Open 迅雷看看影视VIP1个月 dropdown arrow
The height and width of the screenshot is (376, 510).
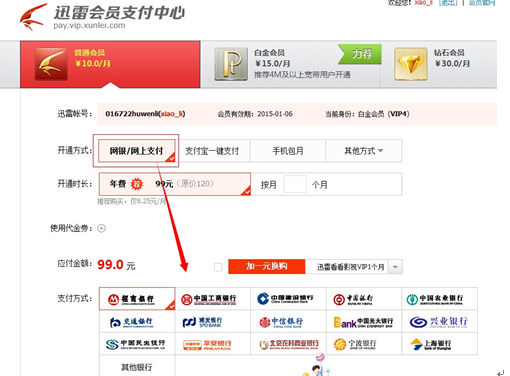(395, 267)
